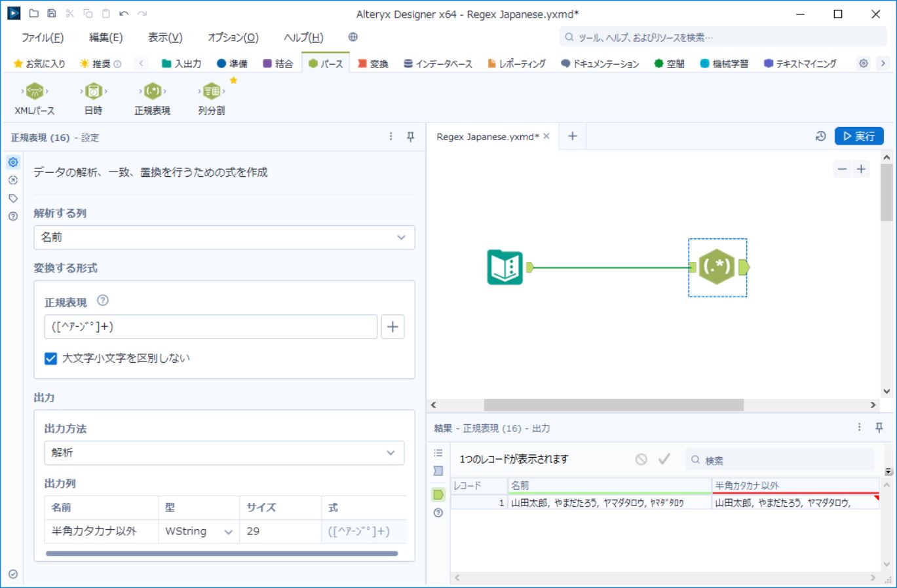Select the 列分割 tool icon
Screen dimensions: 897x588
tap(211, 92)
